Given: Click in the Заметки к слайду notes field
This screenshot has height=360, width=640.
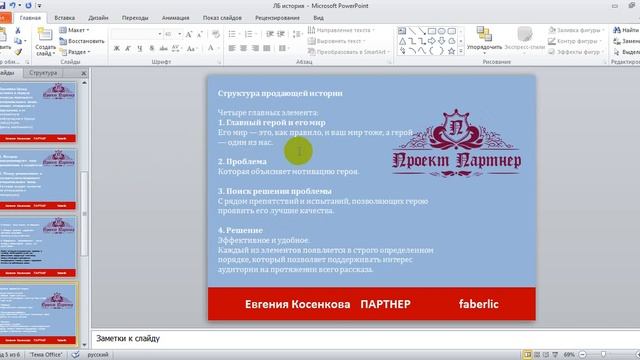Looking at the screenshot, I should [366, 339].
